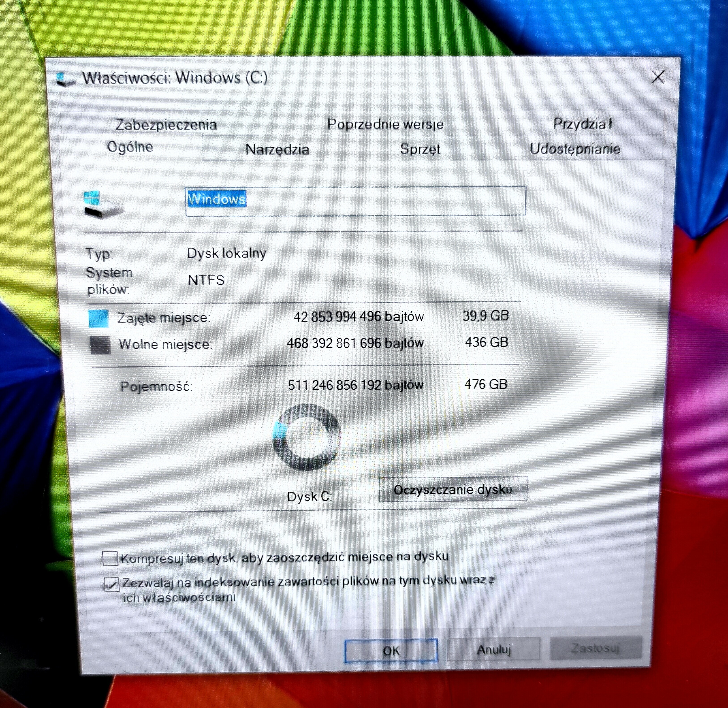The height and width of the screenshot is (708, 728).
Task: Click the value 468 392 861 696 bajtów
Action: 355,343
